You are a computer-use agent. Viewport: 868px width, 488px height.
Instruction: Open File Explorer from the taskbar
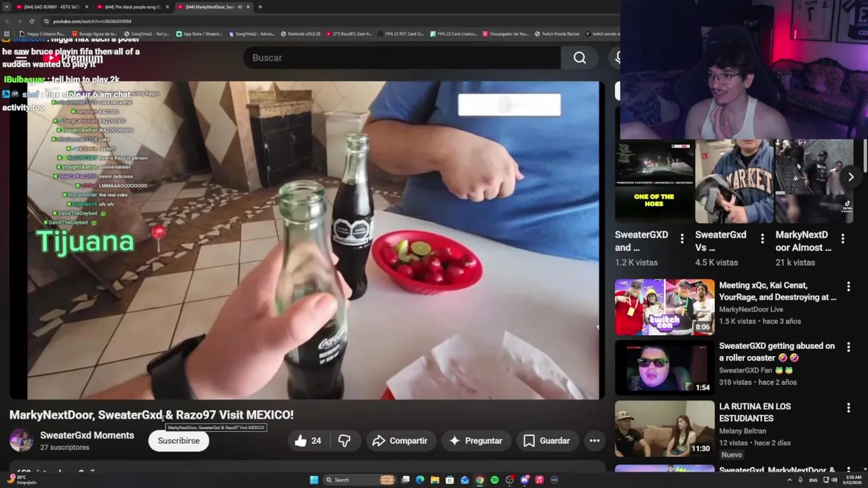pos(435,480)
